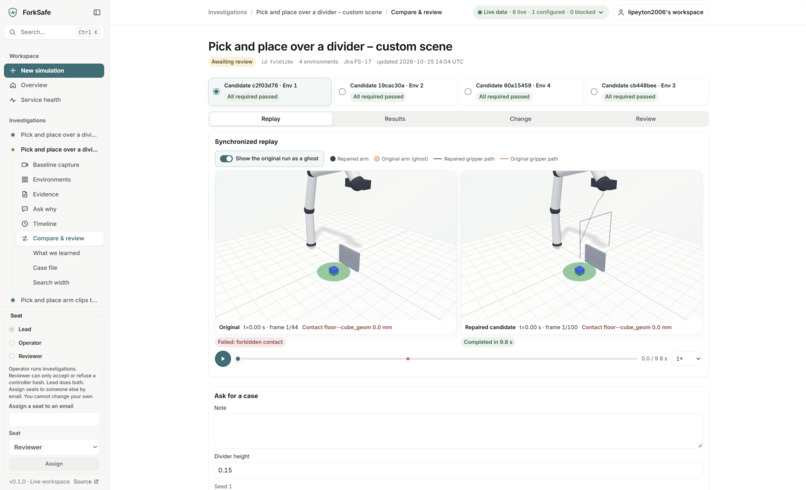Click the Environments grid icon
The width and height of the screenshot is (806, 490).
pyautogui.click(x=25, y=179)
